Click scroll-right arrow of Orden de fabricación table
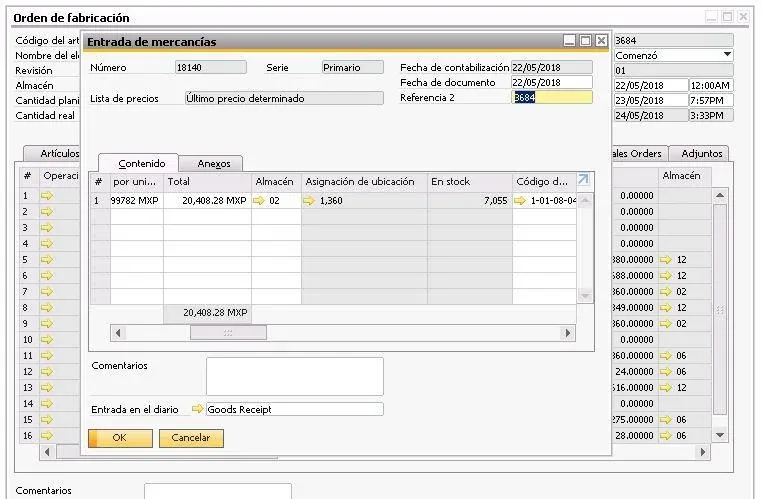The width and height of the screenshot is (763, 499). (702, 452)
